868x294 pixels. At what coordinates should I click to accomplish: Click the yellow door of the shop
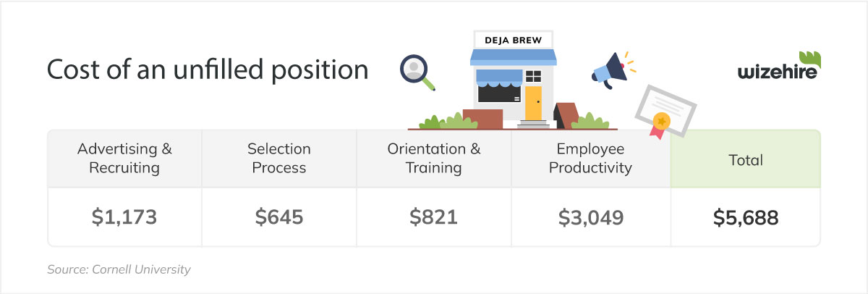(533, 103)
